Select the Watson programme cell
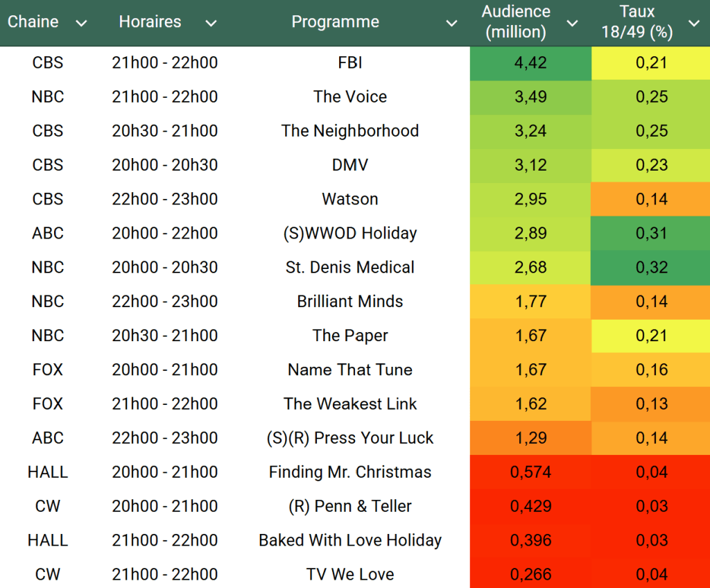The image size is (710, 588). 350,200
